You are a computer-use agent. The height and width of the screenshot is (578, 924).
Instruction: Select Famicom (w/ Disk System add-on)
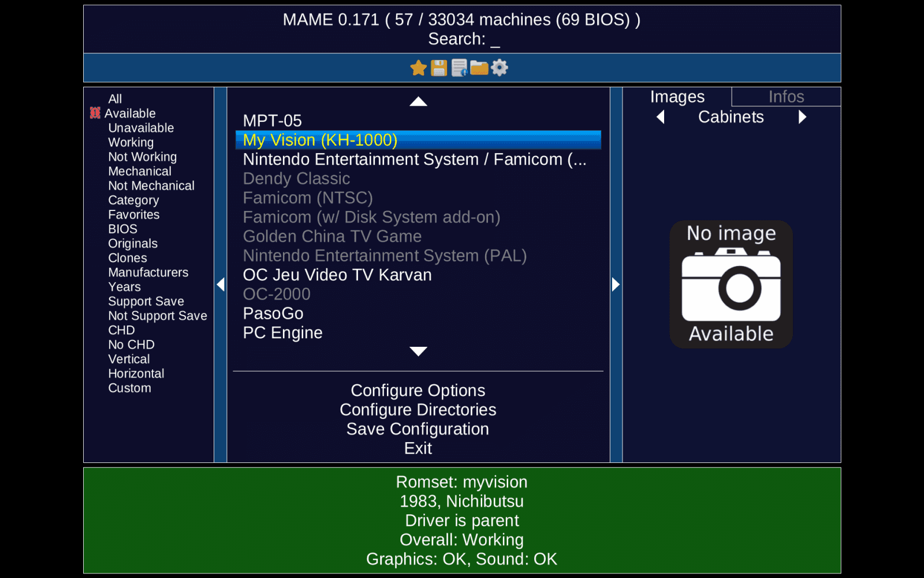coord(418,217)
